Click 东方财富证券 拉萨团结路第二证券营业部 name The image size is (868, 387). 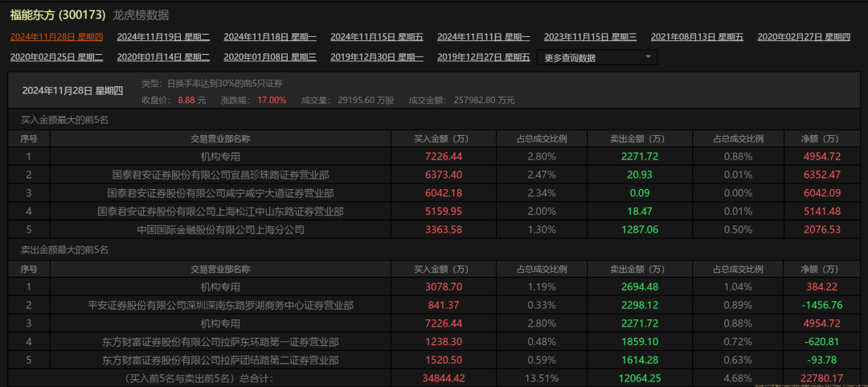[220, 360]
